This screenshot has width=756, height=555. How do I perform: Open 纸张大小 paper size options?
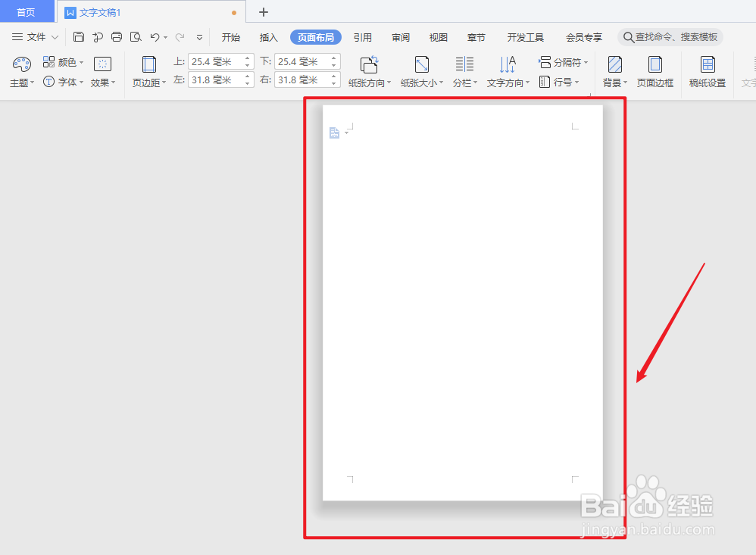tap(421, 72)
